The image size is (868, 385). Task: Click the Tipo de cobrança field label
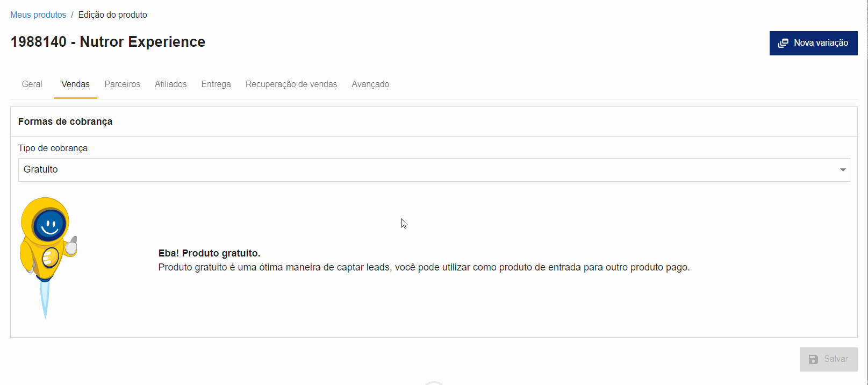(x=53, y=148)
